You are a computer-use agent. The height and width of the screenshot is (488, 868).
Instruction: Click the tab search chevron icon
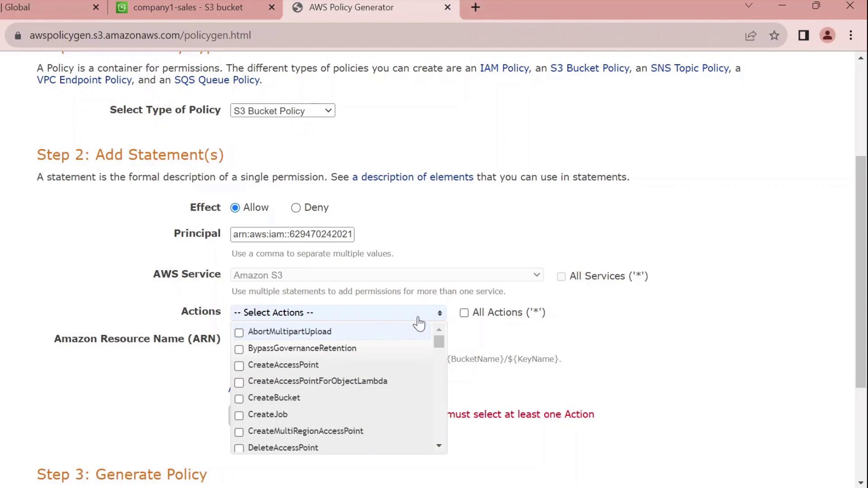pos(749,6)
